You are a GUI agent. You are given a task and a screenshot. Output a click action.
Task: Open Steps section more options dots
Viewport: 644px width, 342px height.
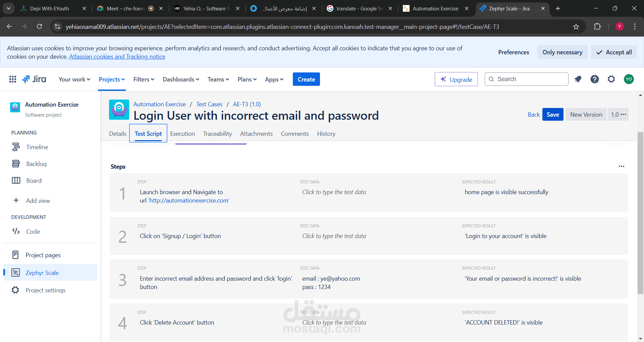click(622, 166)
